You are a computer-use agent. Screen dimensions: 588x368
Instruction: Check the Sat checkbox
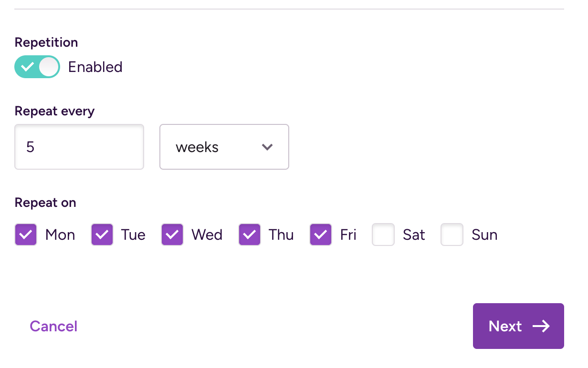(383, 234)
